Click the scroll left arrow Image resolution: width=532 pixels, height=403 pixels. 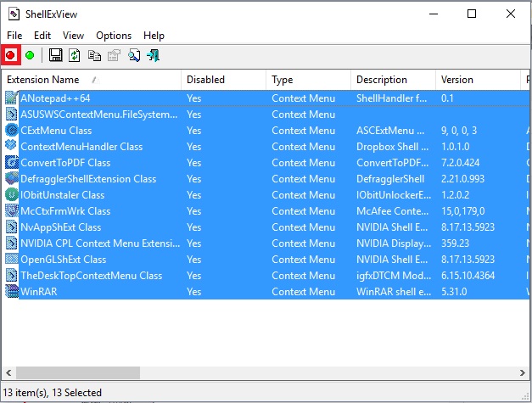[x=8, y=372]
